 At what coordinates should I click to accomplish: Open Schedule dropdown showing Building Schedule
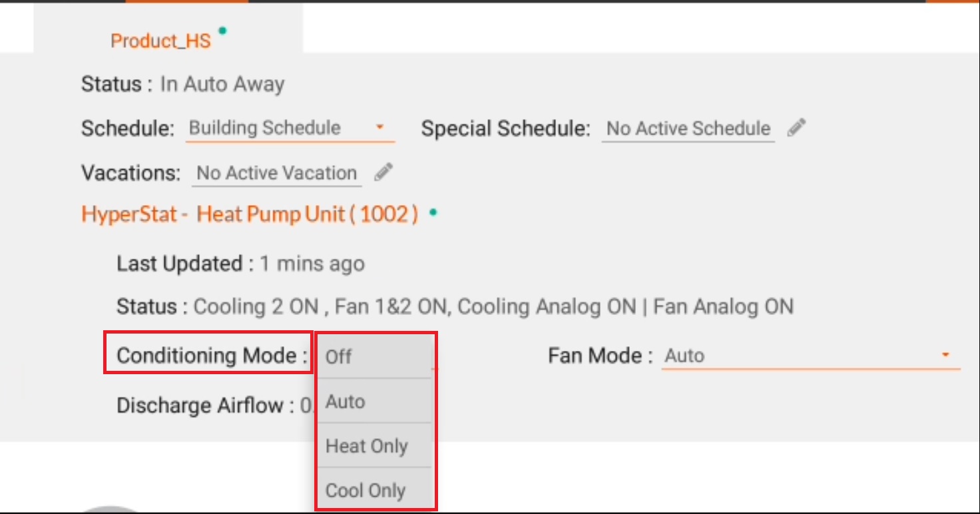coord(290,128)
